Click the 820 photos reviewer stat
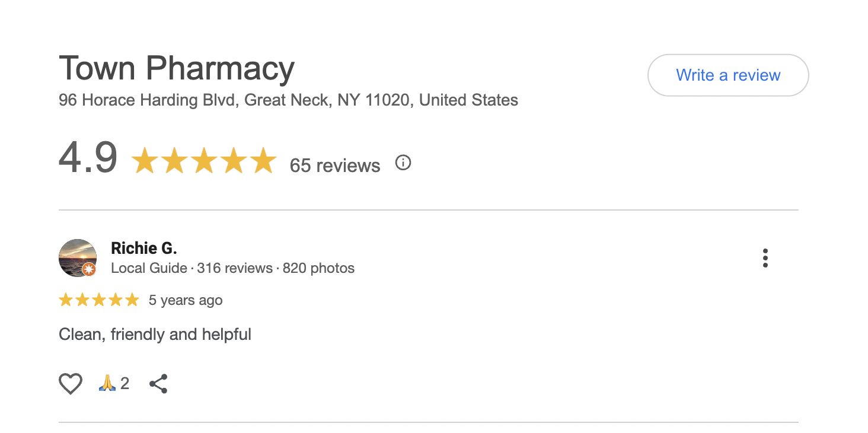Image resolution: width=868 pixels, height=433 pixels. click(x=318, y=268)
